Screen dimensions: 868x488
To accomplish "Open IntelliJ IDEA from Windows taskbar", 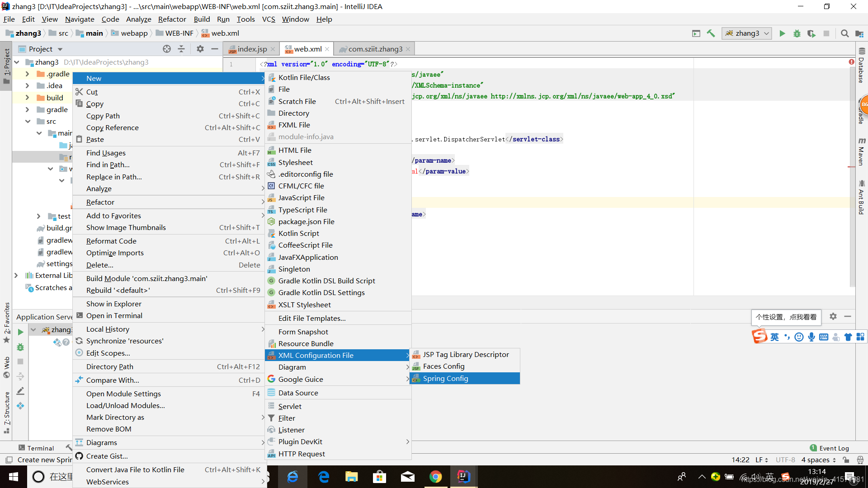I will pyautogui.click(x=463, y=477).
